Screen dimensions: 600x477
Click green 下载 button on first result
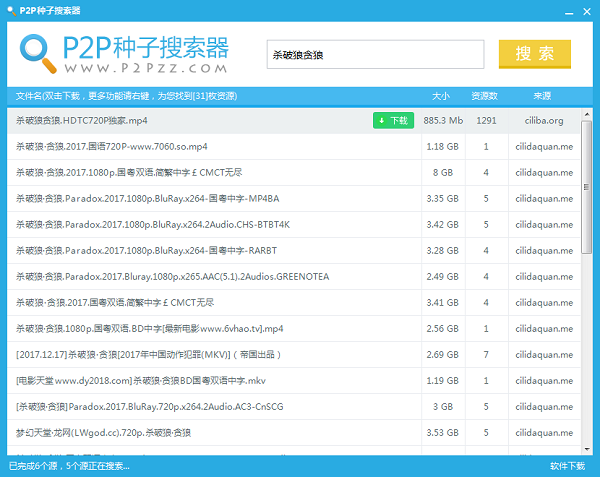click(393, 120)
